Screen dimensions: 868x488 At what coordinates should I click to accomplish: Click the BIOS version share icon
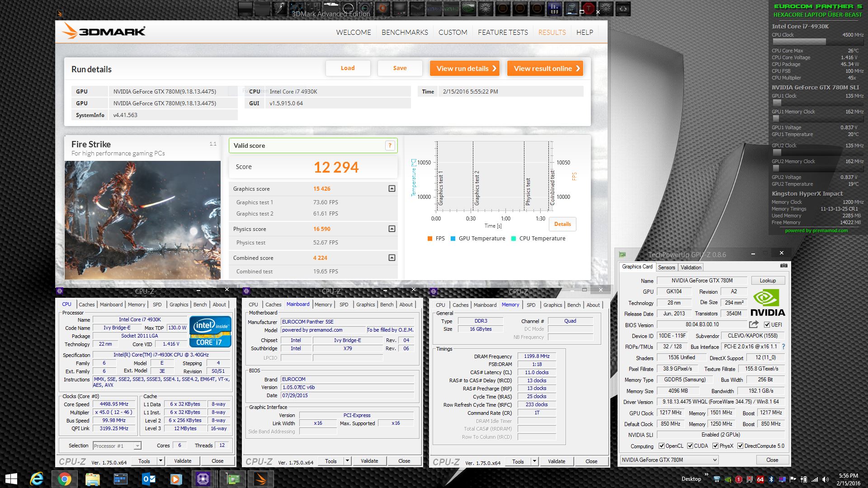click(x=753, y=324)
